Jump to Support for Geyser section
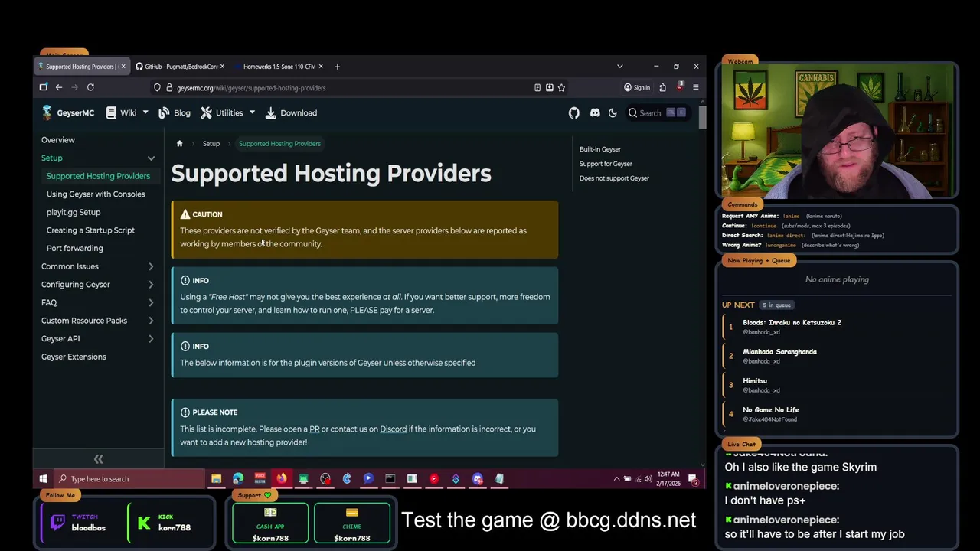 tap(606, 164)
